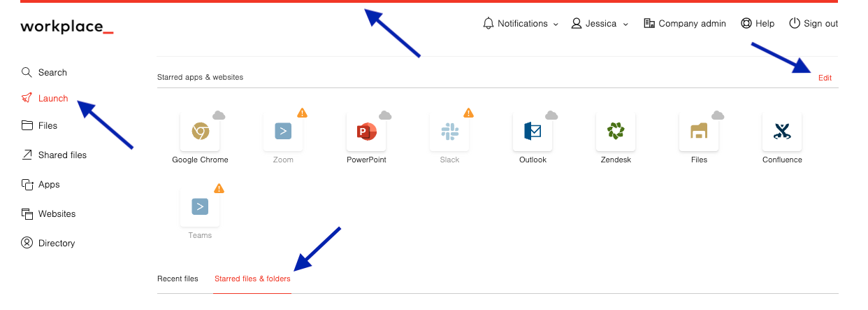
Task: Click the Company admin building icon
Action: [649, 23]
